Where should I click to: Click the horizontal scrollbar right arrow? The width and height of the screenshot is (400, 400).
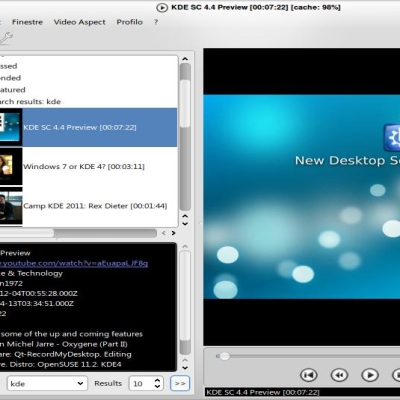(173, 233)
